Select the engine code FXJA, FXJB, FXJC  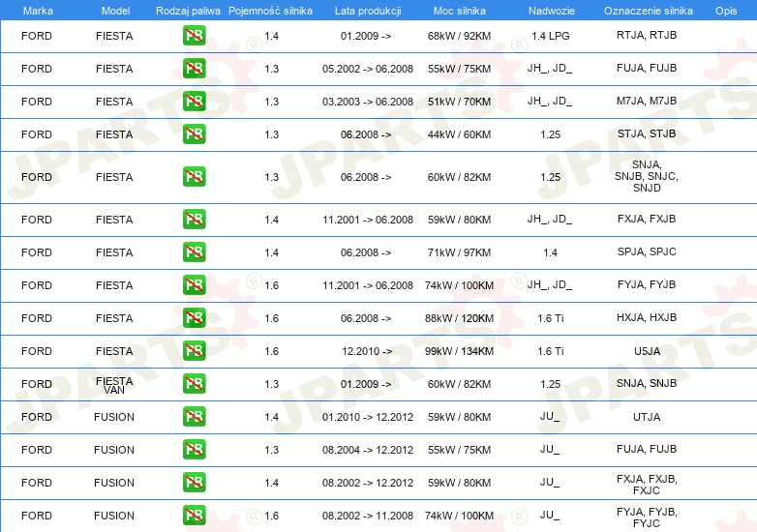click(x=647, y=485)
